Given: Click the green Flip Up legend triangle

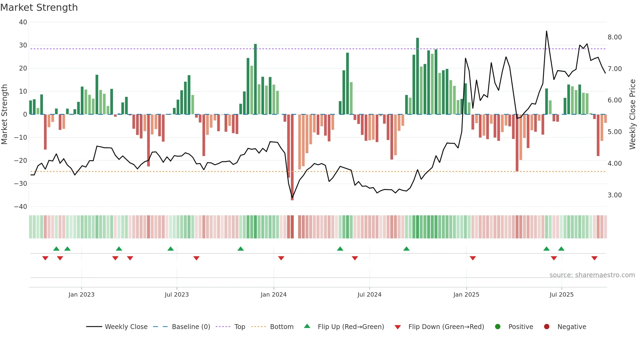Looking at the screenshot, I should point(307,326).
